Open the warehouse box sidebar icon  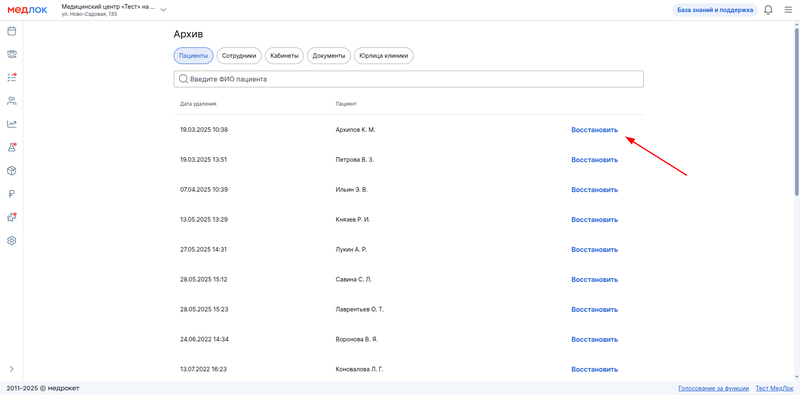[x=11, y=170]
